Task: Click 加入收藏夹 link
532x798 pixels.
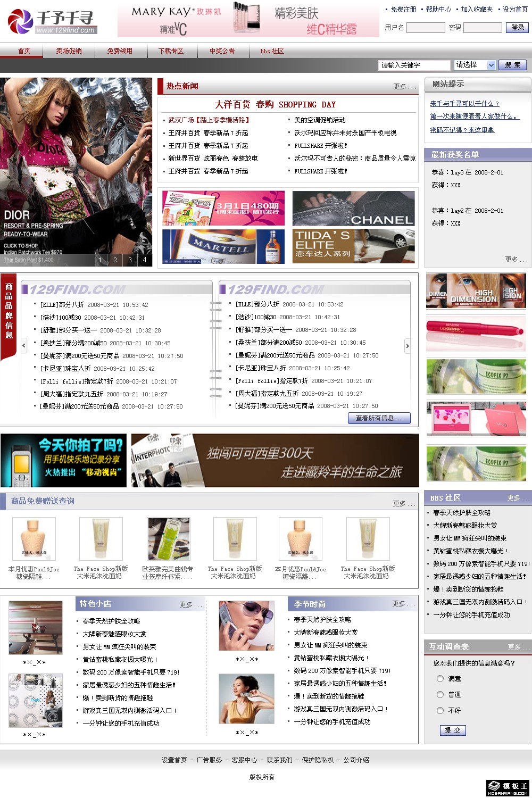Action: (477, 10)
